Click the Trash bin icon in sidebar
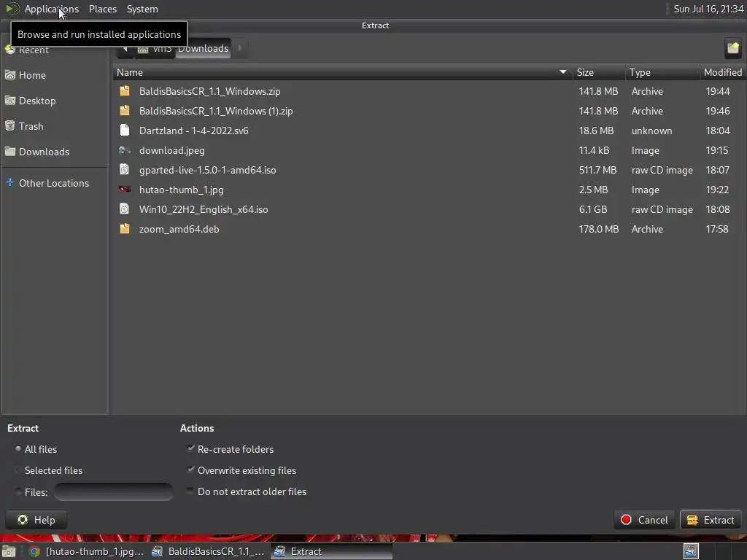The height and width of the screenshot is (560, 747). click(x=10, y=125)
